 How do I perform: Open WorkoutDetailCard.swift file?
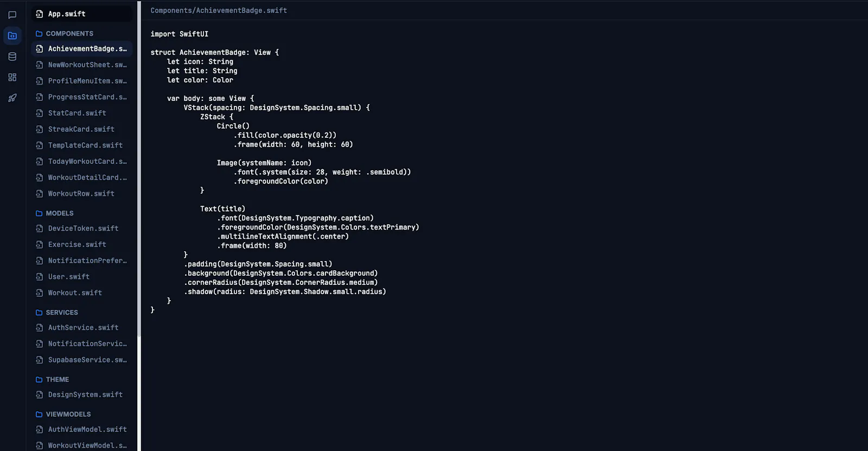81,177
